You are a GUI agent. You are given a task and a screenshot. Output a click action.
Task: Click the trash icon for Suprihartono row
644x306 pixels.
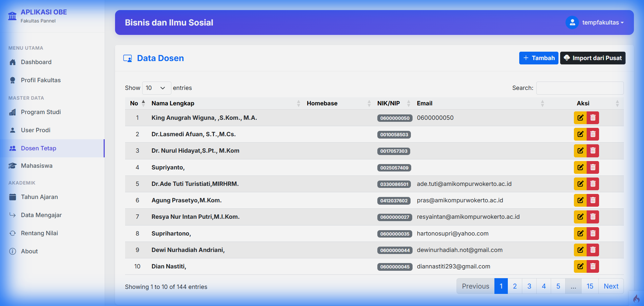click(593, 234)
